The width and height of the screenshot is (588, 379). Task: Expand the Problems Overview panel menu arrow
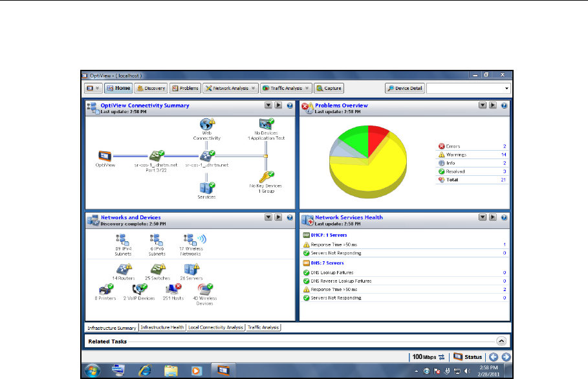point(483,105)
